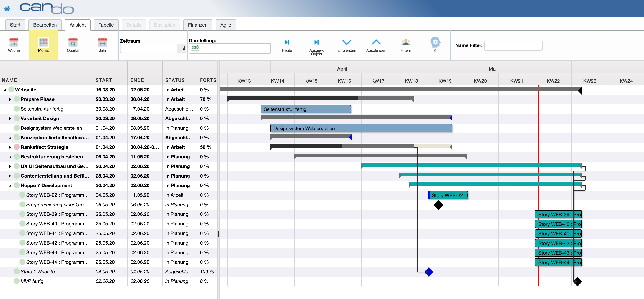The image size is (644, 299).
Task: Click the Programmierung einer Gru milestone diamond
Action: pos(438,205)
